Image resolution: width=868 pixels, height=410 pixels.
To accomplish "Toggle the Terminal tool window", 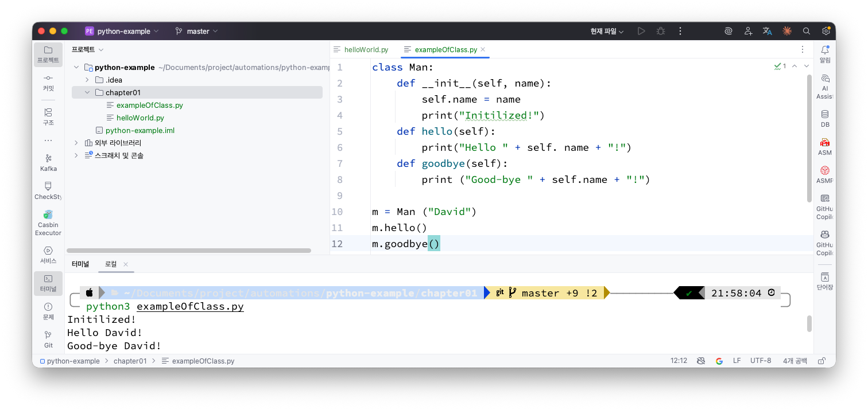I will click(48, 283).
